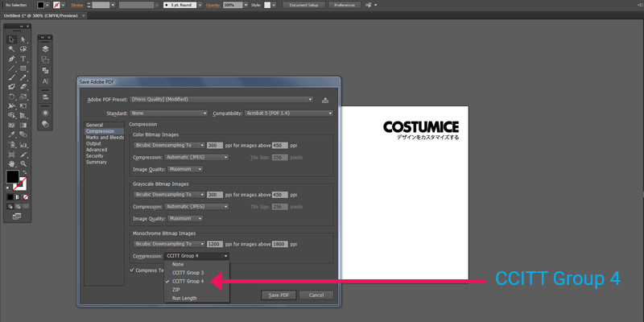This screenshot has width=644, height=322.
Task: Click the Save PDF button
Action: (279, 295)
